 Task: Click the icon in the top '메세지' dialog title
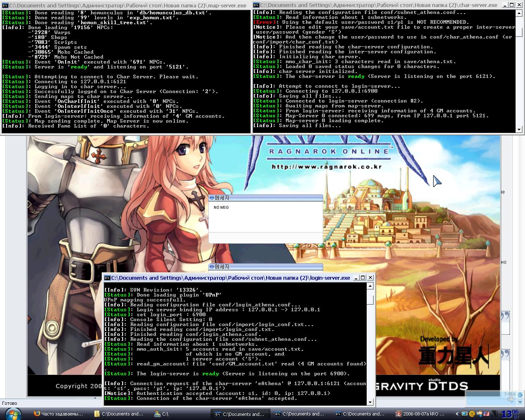tap(212, 198)
